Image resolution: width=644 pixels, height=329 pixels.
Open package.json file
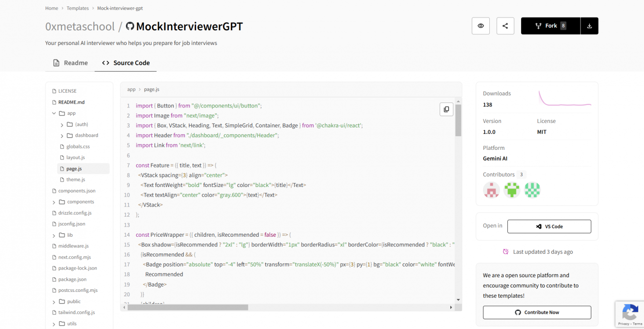[72, 279]
